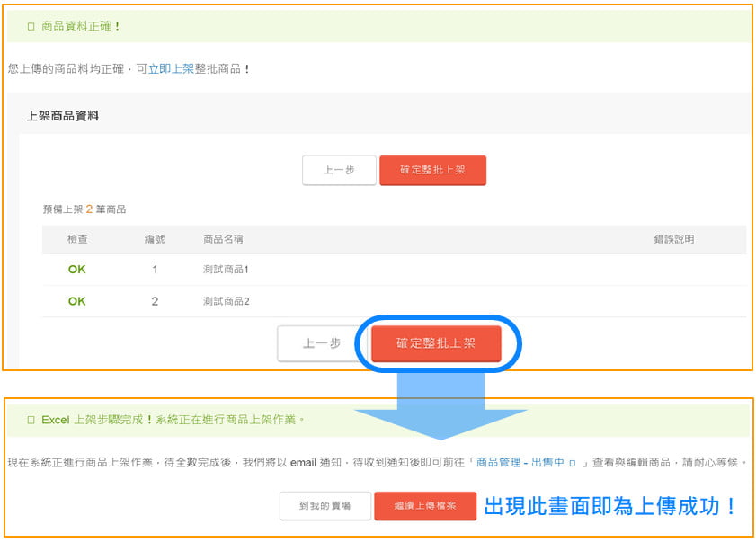The image size is (756, 542).
Task: Click the 錯誤說明 column header
Action: 673,240
